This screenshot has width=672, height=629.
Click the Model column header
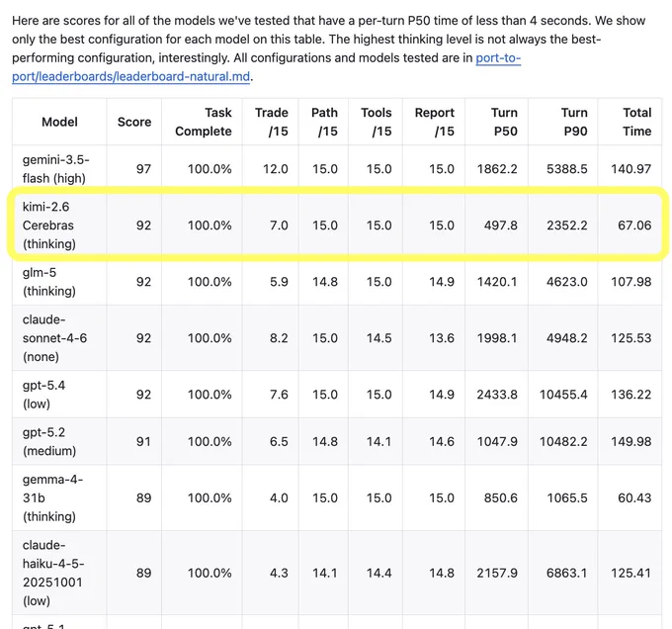click(59, 122)
